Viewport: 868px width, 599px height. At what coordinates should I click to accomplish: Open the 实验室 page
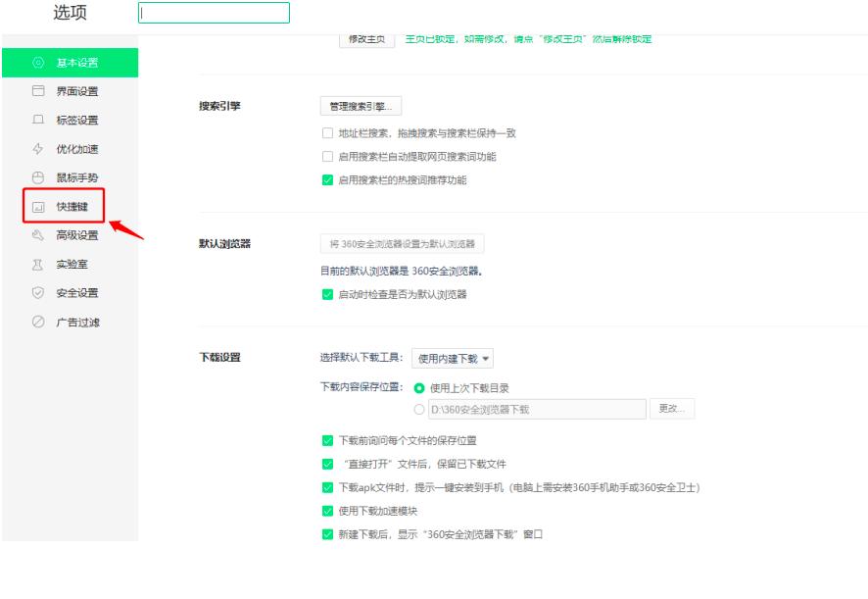tap(71, 265)
